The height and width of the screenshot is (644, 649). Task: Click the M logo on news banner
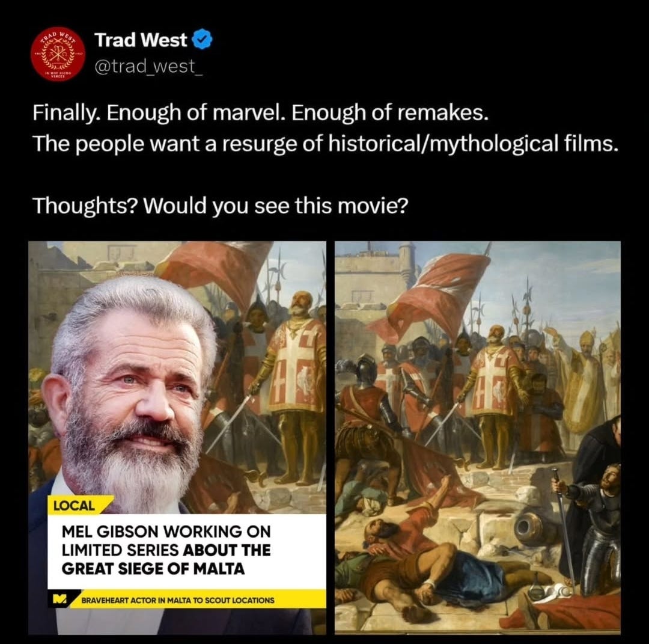coord(59,600)
